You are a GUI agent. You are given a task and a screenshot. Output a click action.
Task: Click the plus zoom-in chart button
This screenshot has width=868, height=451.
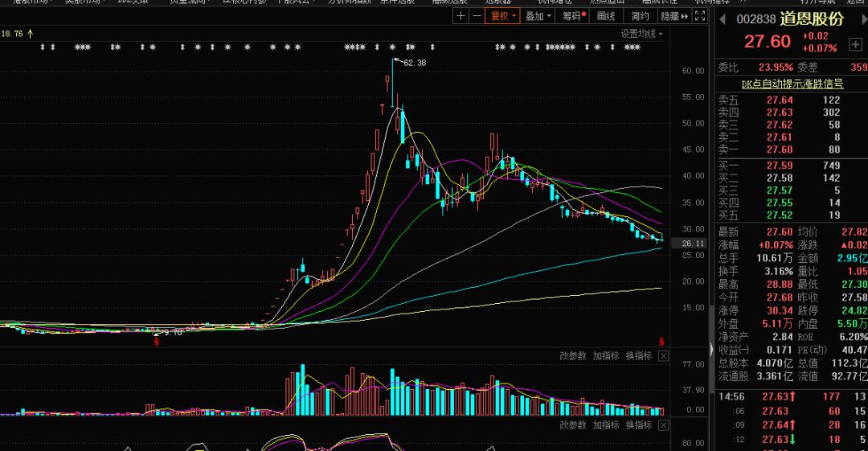[x=461, y=15]
